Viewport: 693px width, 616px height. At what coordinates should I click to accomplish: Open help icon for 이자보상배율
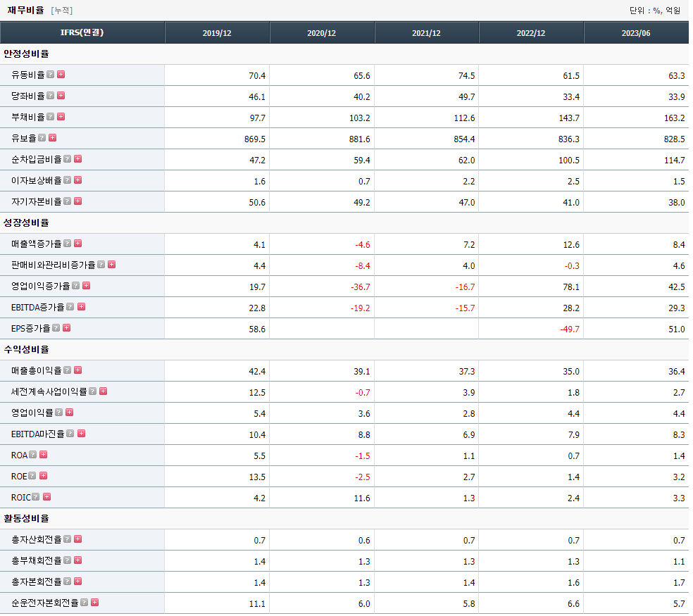point(67,180)
